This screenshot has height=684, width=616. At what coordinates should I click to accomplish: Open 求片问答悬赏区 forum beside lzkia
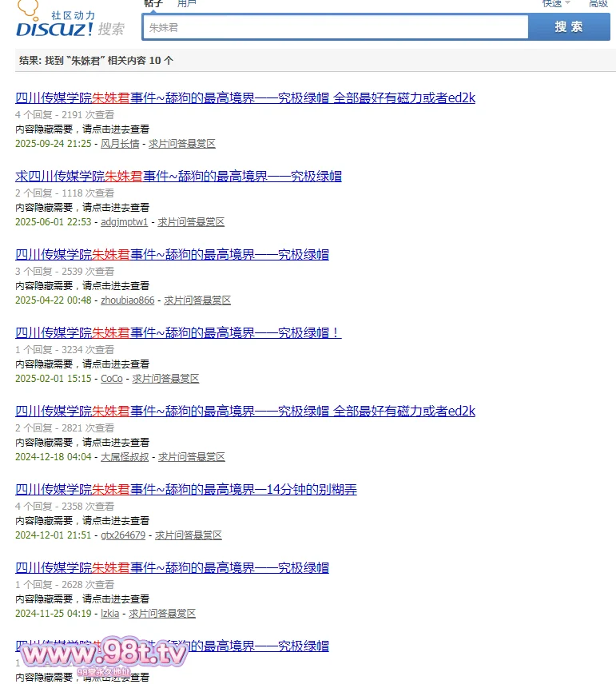[162, 614]
